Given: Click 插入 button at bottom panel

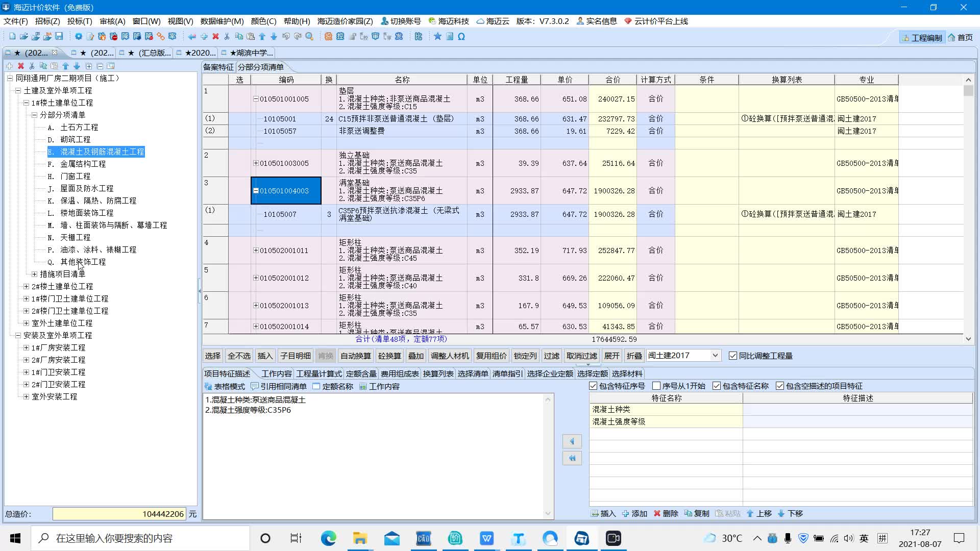Looking at the screenshot, I should (604, 513).
